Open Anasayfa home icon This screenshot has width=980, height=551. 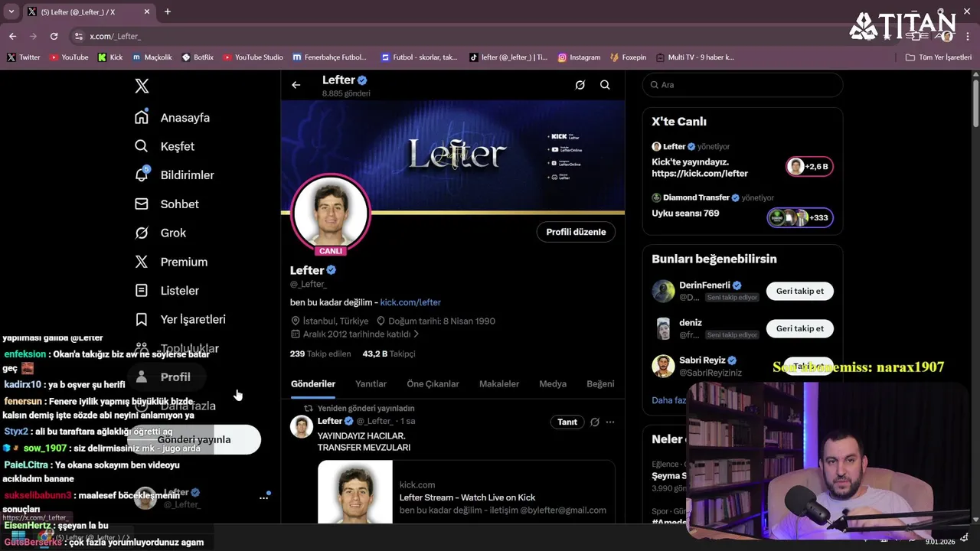coord(142,117)
